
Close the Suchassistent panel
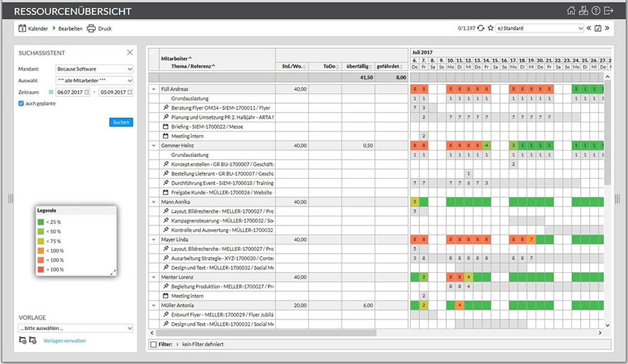[x=129, y=52]
